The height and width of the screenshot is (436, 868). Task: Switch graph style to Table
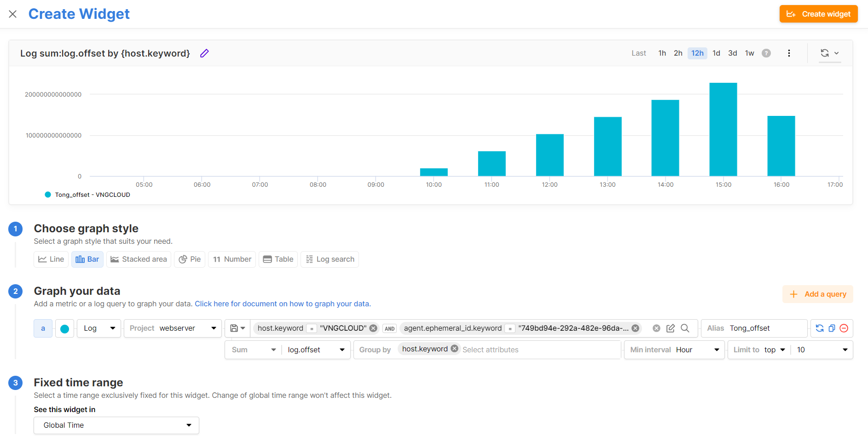tap(278, 259)
